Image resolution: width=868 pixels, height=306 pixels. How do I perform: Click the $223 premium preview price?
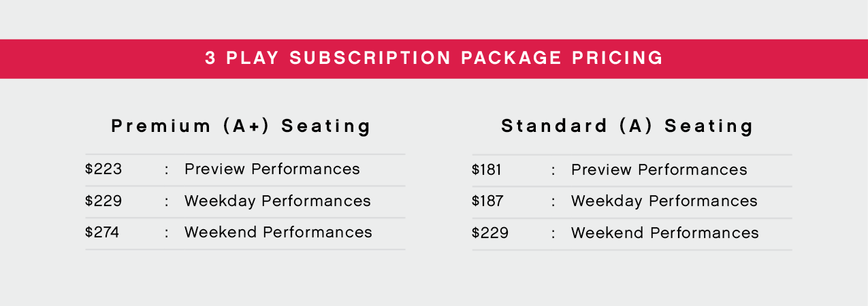(103, 169)
